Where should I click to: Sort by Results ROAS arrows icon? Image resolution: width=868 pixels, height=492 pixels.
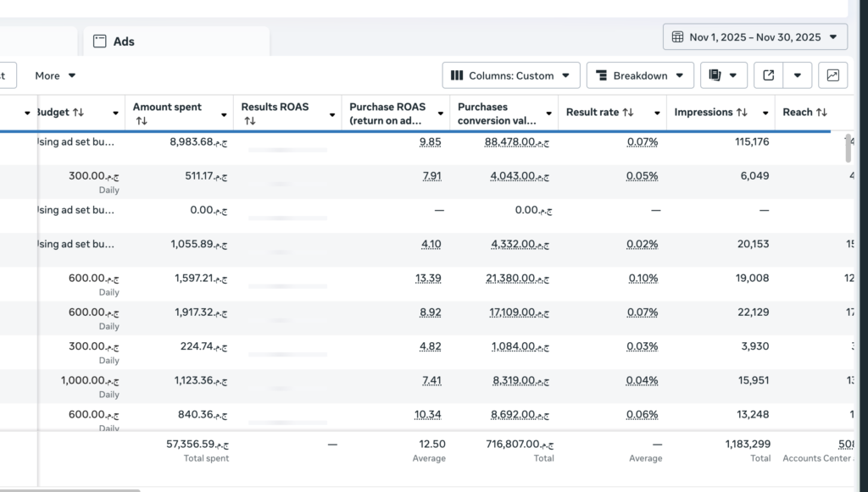tap(250, 120)
